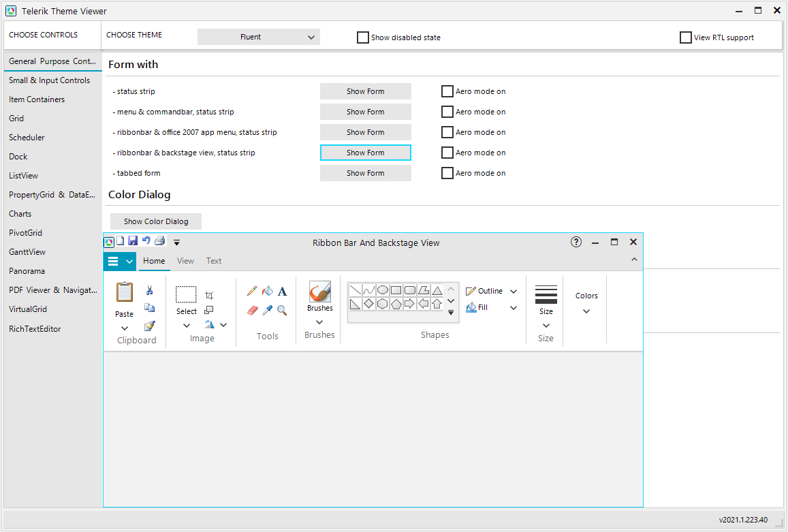The width and height of the screenshot is (788, 532).
Task: Check Aero mode for office 2007 app menu row
Action: [447, 132]
